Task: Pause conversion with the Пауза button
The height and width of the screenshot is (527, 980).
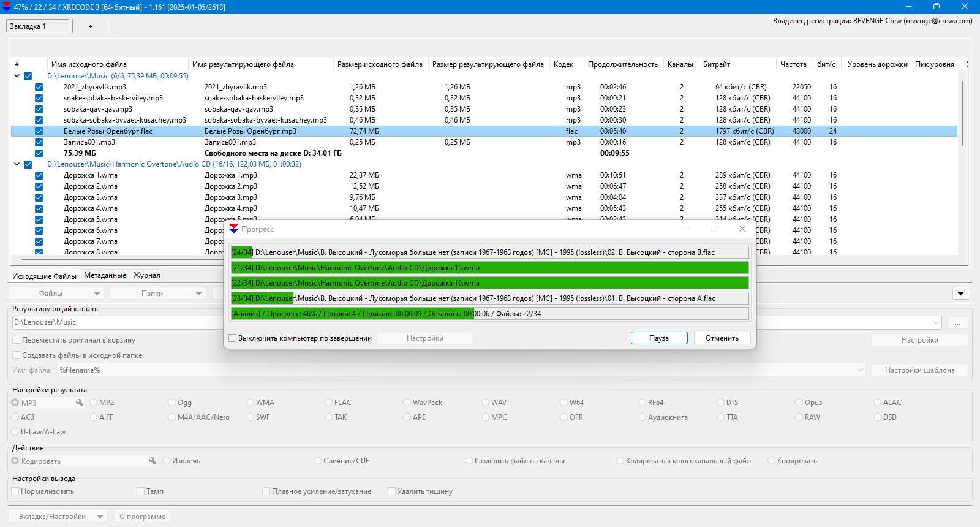Action: click(x=659, y=338)
